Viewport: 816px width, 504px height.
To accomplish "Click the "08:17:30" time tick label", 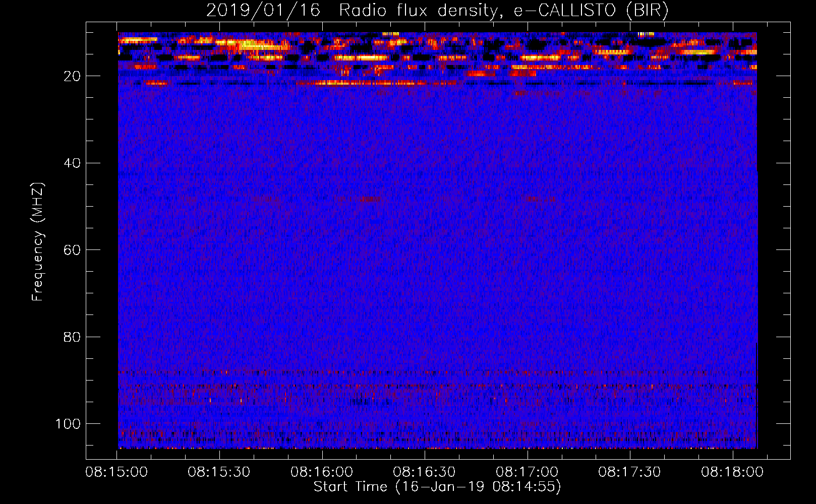I will click(x=629, y=472).
